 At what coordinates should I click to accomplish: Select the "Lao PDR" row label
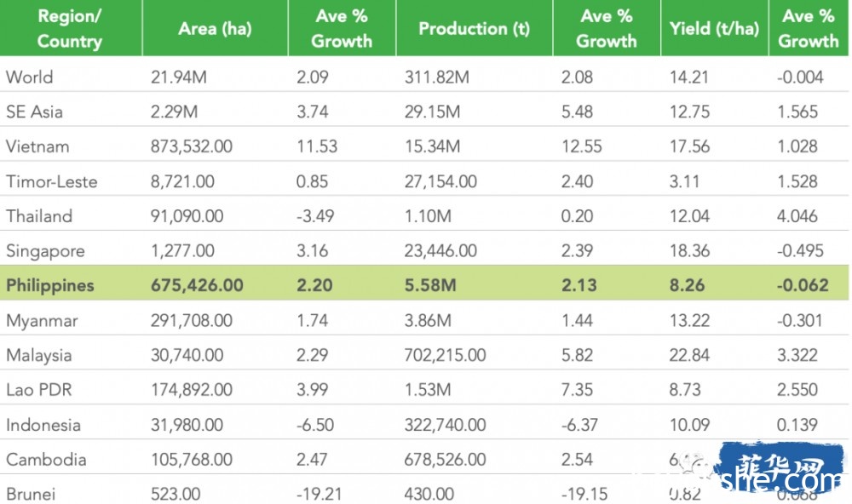pyautogui.click(x=39, y=390)
